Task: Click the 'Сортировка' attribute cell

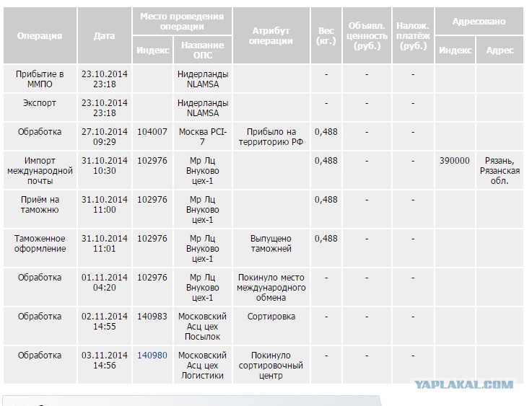Action: 271,327
